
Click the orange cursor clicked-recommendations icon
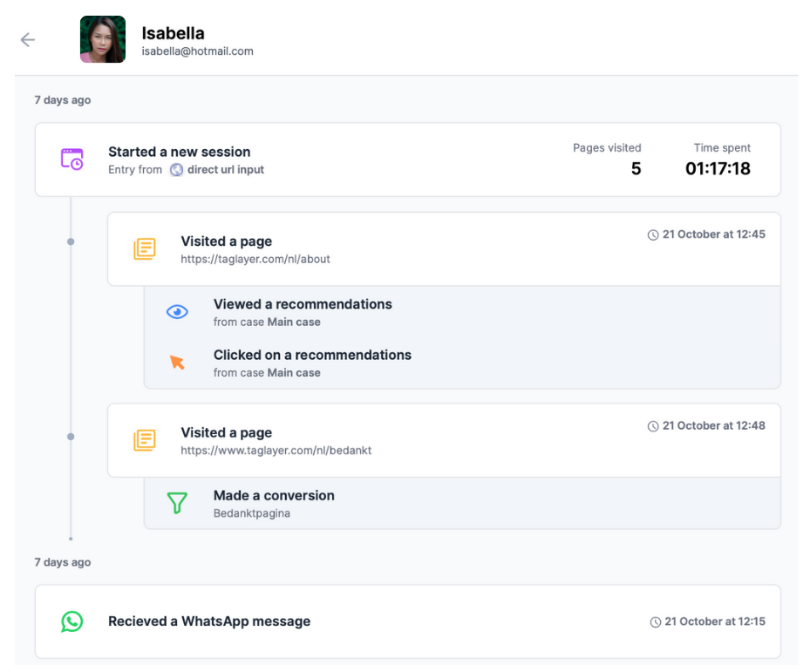click(177, 363)
